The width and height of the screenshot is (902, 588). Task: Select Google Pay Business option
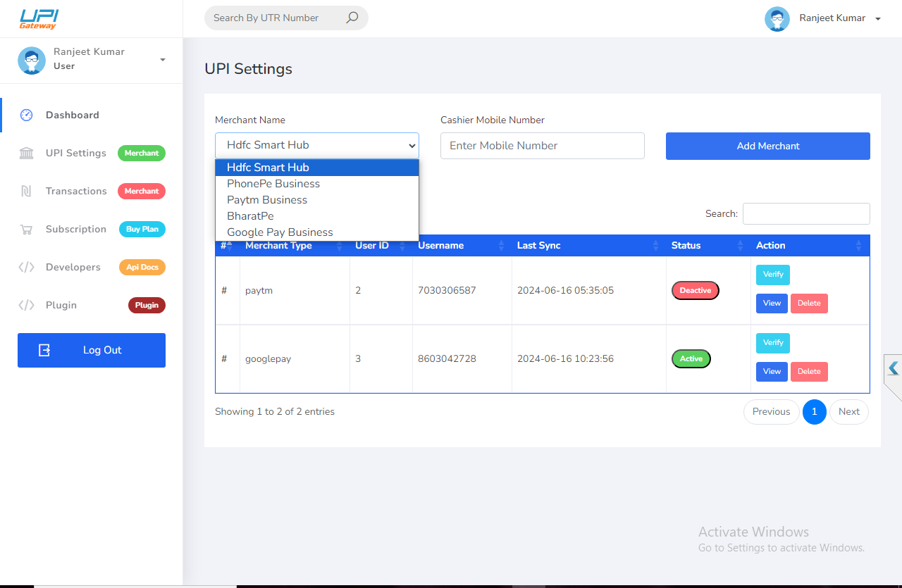coord(317,232)
